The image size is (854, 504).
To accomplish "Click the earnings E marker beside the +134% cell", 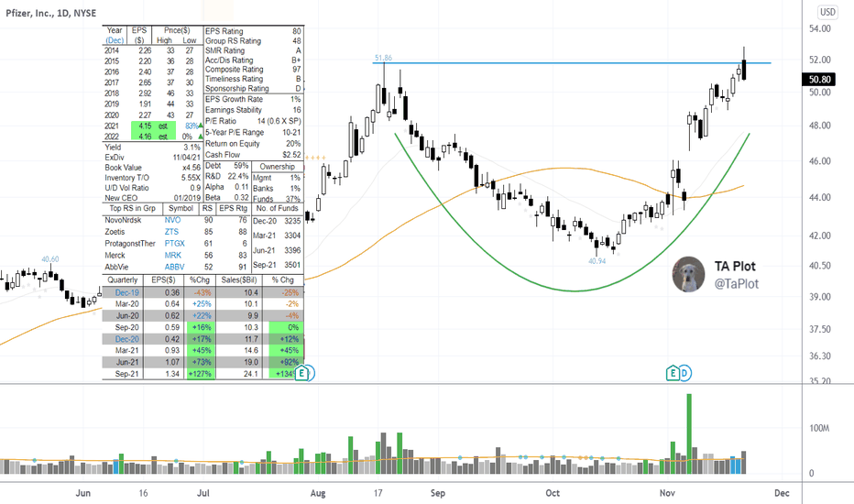I will tap(302, 373).
